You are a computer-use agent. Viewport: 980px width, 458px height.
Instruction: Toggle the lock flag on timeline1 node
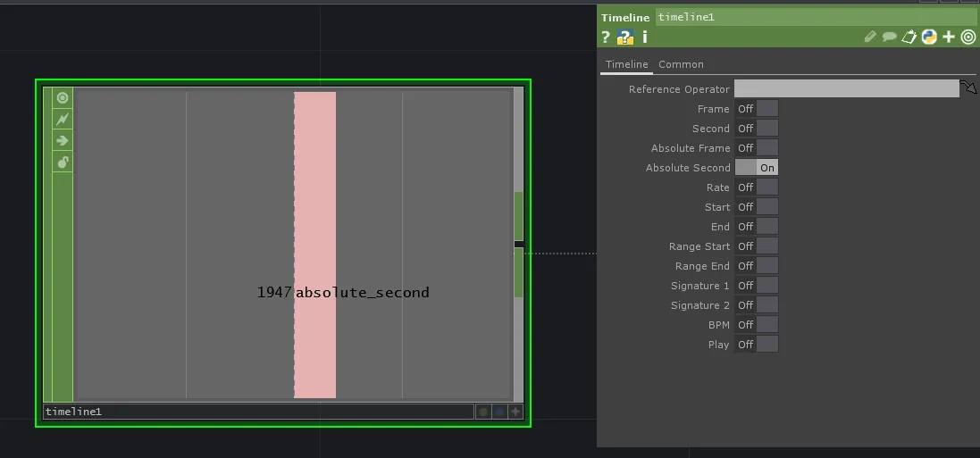click(63, 162)
